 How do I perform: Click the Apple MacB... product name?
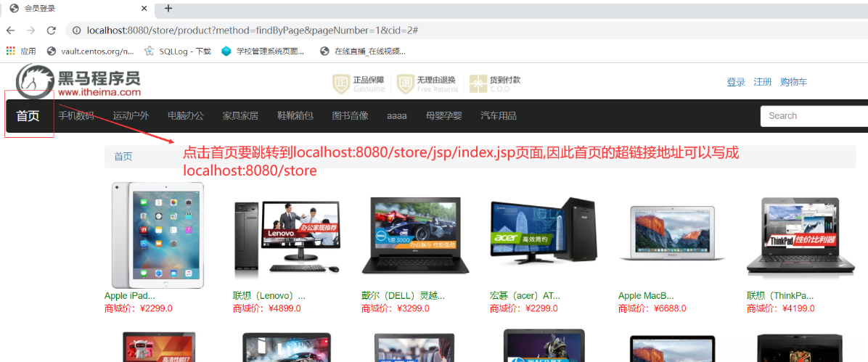click(646, 295)
